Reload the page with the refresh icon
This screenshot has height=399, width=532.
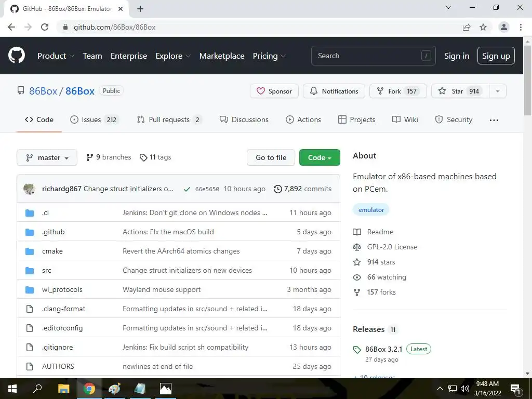click(x=45, y=27)
